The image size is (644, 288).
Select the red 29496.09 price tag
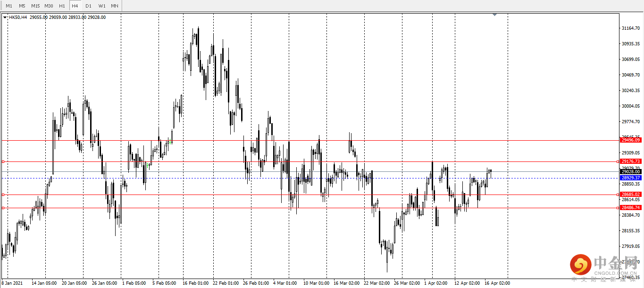631,140
